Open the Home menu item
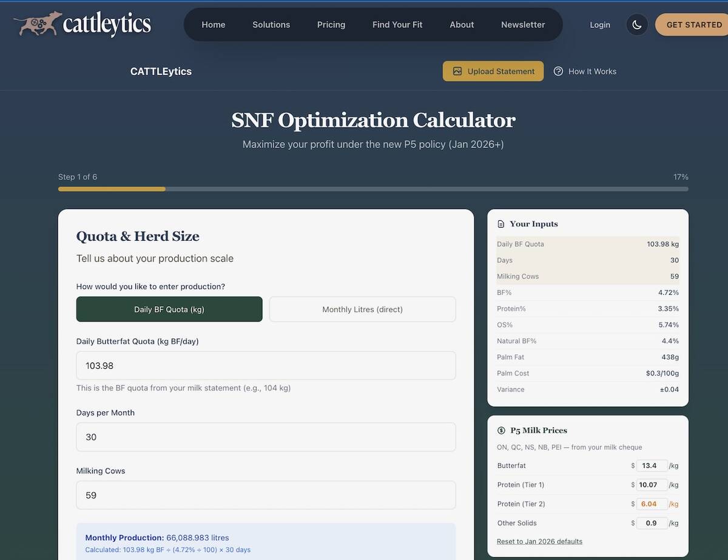Viewport: 728px width, 560px height. pos(213,25)
